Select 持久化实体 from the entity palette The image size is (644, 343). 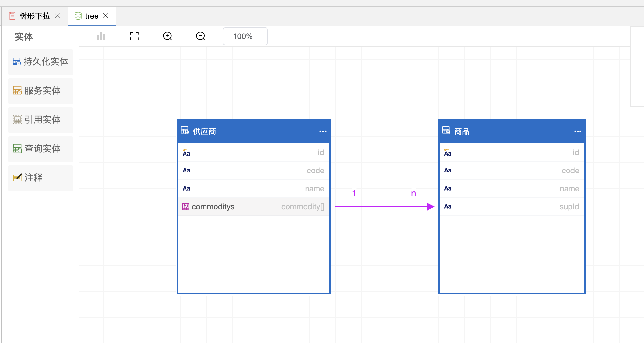[41, 62]
